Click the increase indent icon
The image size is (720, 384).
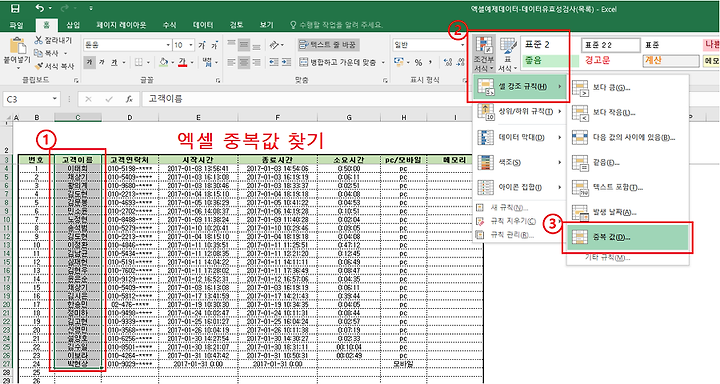pyautogui.click(x=287, y=62)
